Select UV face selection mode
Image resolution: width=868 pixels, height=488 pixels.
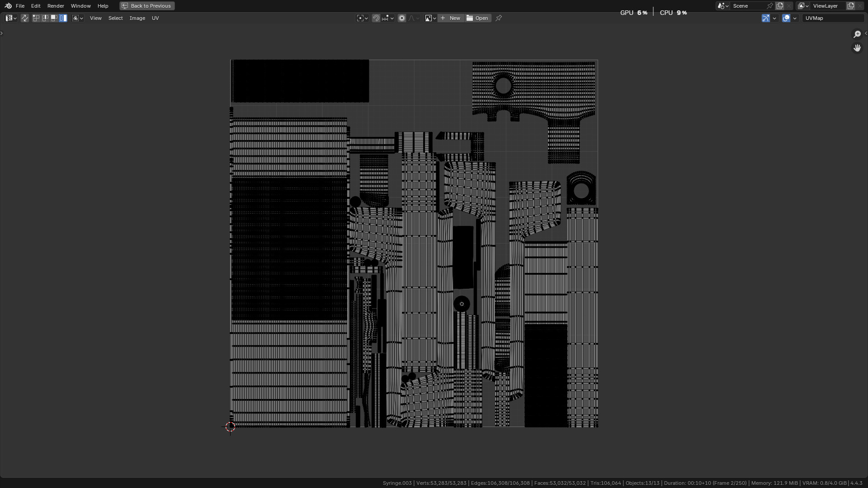[x=54, y=18]
